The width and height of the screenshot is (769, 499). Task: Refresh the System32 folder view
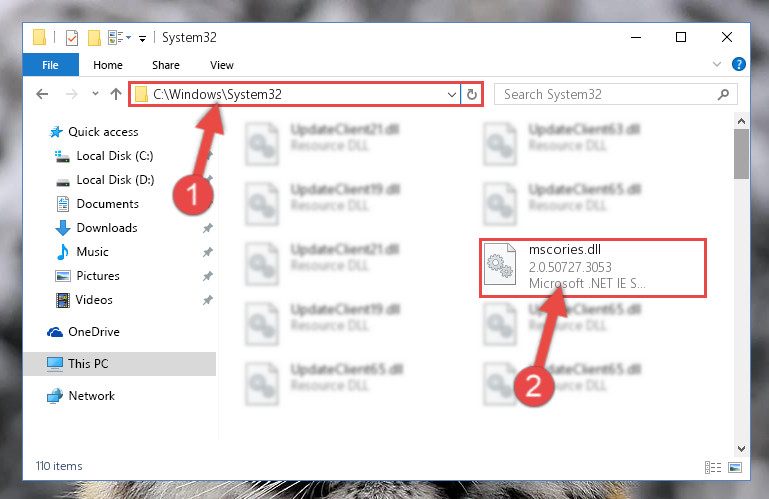click(x=472, y=94)
